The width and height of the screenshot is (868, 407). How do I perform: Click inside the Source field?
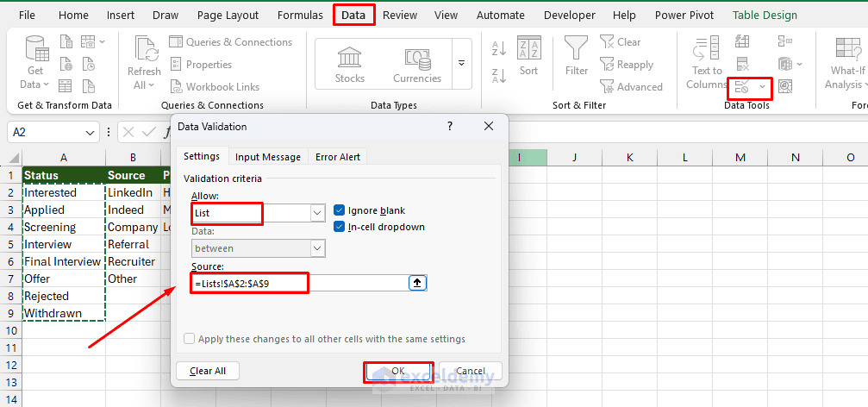299,283
